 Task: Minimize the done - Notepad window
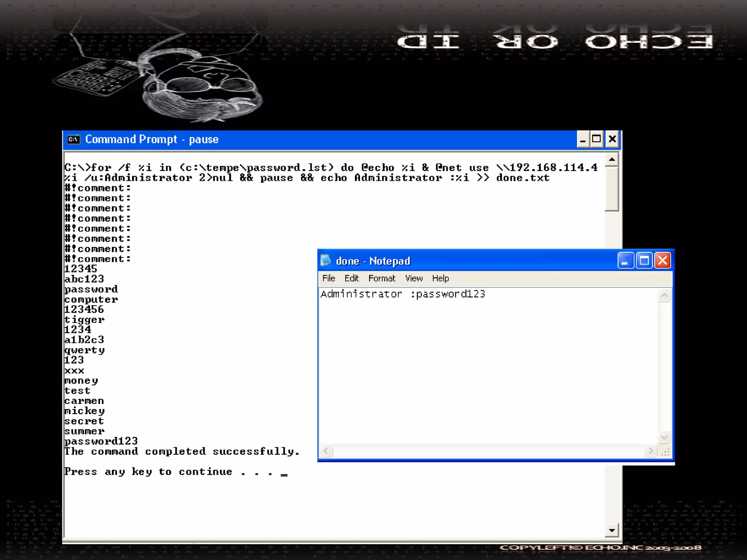pos(625,261)
